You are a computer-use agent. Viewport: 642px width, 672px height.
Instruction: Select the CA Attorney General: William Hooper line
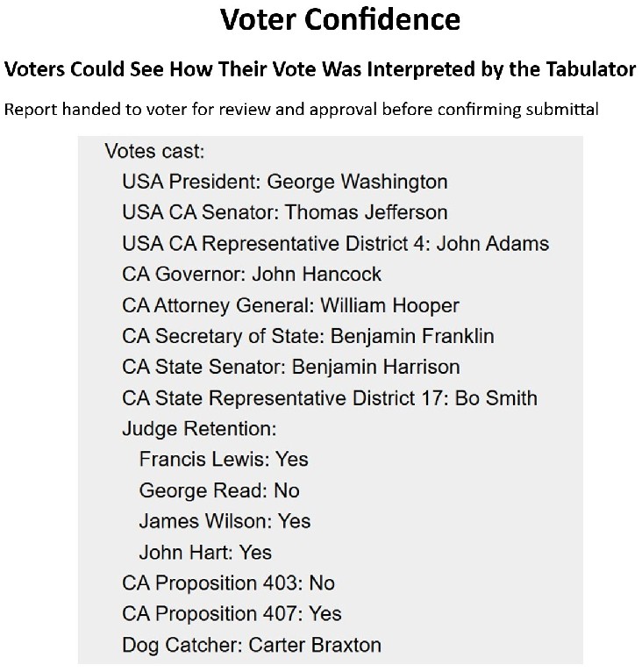(290, 305)
